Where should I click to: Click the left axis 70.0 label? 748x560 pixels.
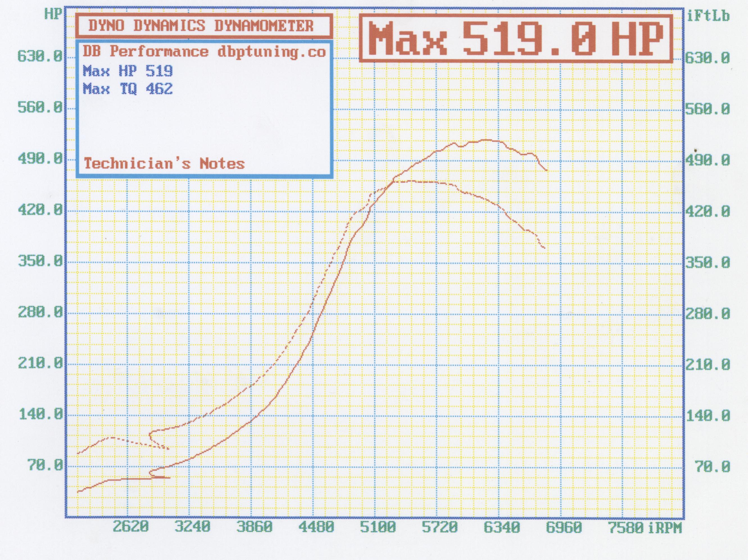click(45, 465)
